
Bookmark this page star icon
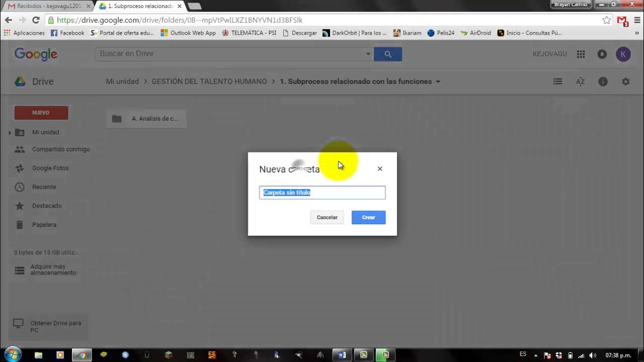pos(607,20)
